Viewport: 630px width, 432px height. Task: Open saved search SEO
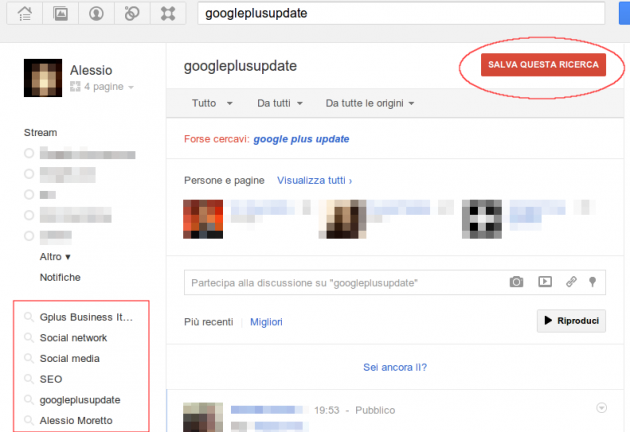pyautogui.click(x=51, y=379)
